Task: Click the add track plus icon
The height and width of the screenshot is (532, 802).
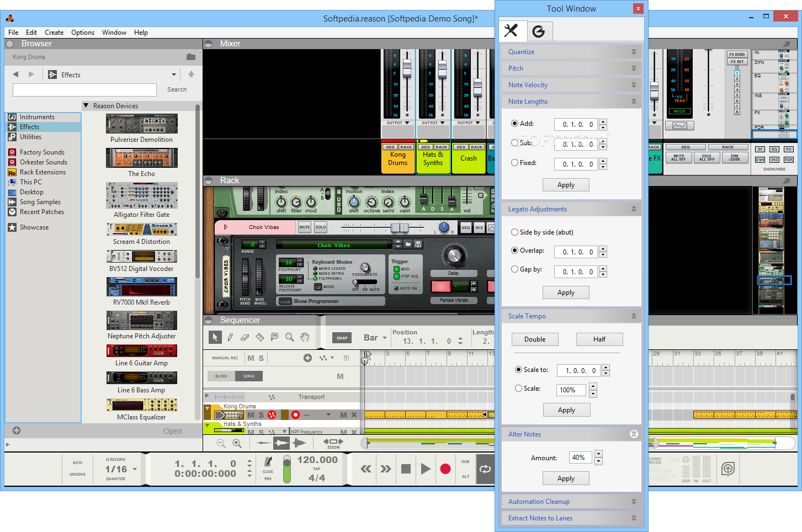Action: click(x=307, y=358)
